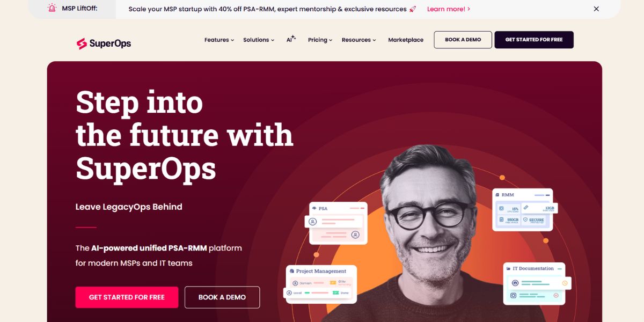Viewport: 644px width, 322px height.
Task: Click the SuperOps logo icon
Action: click(x=82, y=44)
